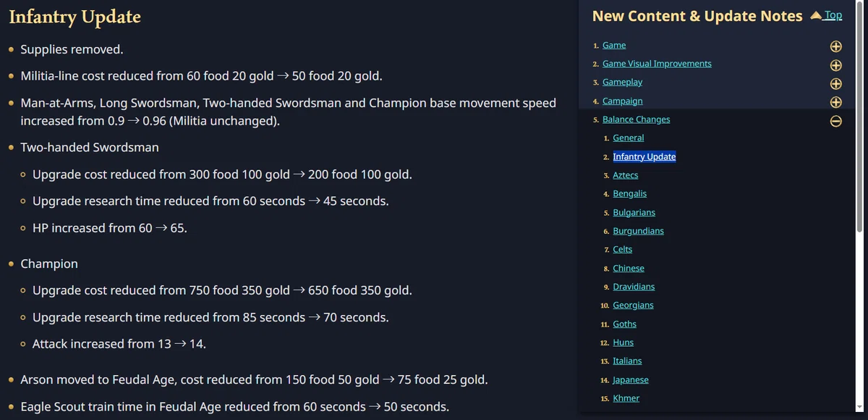Click the contents panel vertical scrollbar

(x=859, y=206)
